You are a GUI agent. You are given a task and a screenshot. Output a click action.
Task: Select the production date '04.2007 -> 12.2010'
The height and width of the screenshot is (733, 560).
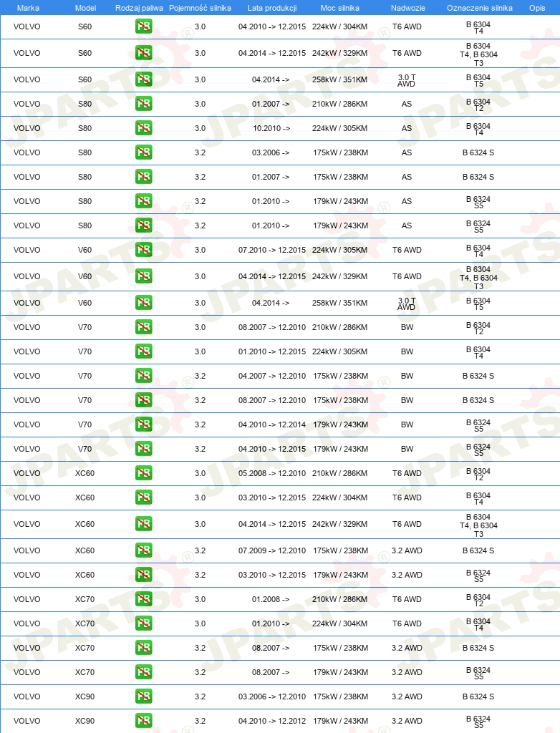tap(272, 376)
